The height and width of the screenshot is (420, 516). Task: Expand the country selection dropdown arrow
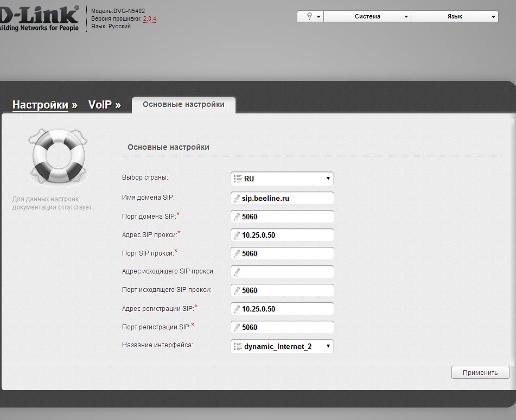328,179
